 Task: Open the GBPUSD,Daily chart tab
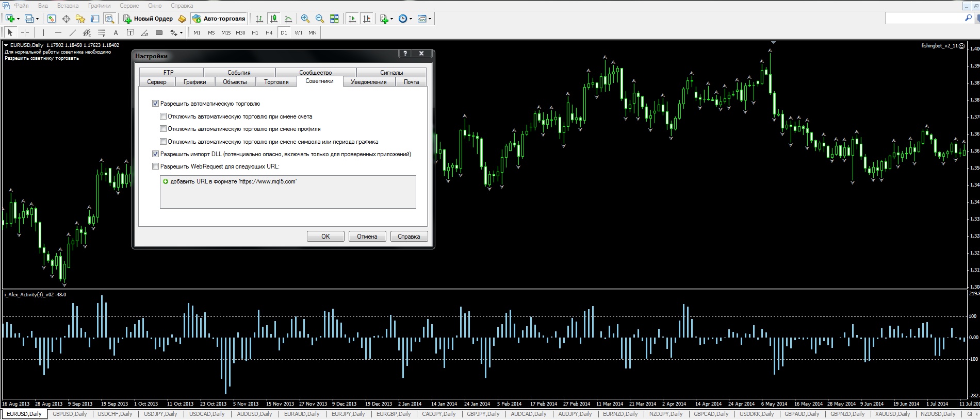point(70,414)
